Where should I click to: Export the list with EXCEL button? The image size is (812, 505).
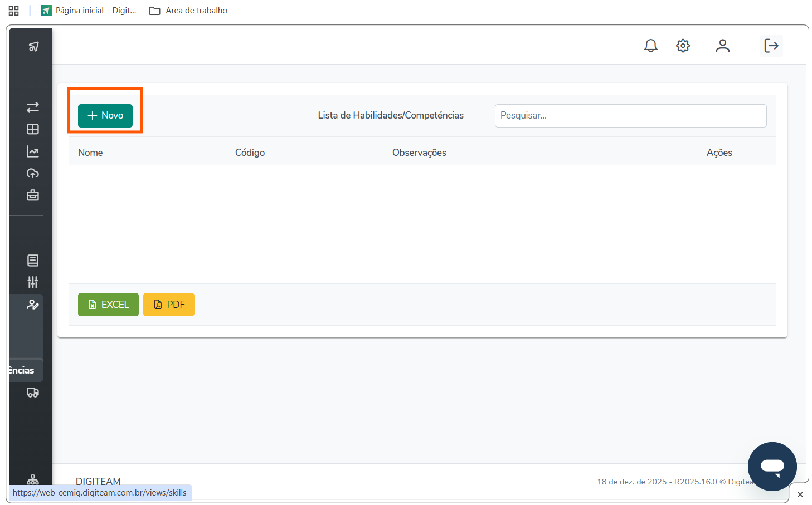coord(108,305)
